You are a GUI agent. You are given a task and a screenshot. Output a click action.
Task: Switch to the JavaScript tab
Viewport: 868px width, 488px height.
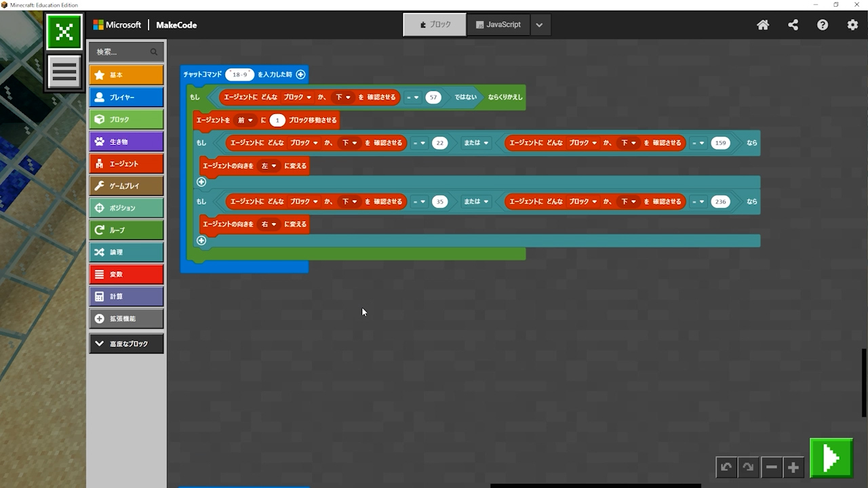[498, 24]
